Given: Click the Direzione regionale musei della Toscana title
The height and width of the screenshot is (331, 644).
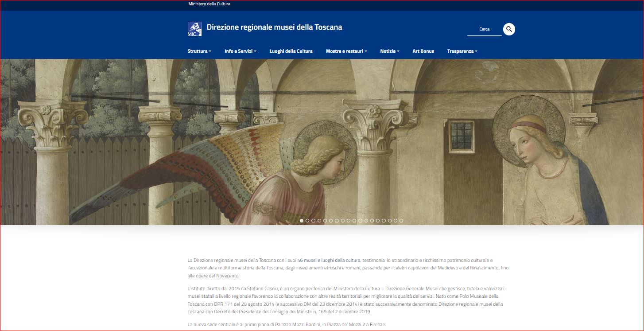Looking at the screenshot, I should (x=274, y=27).
